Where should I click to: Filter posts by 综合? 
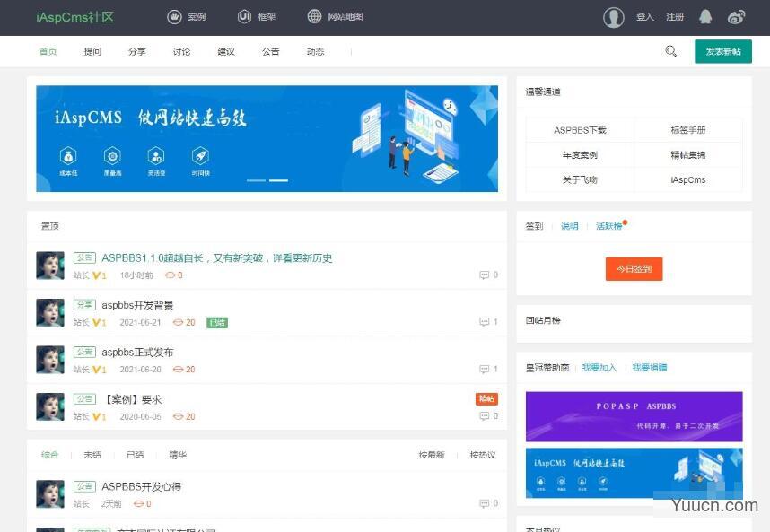coord(49,455)
